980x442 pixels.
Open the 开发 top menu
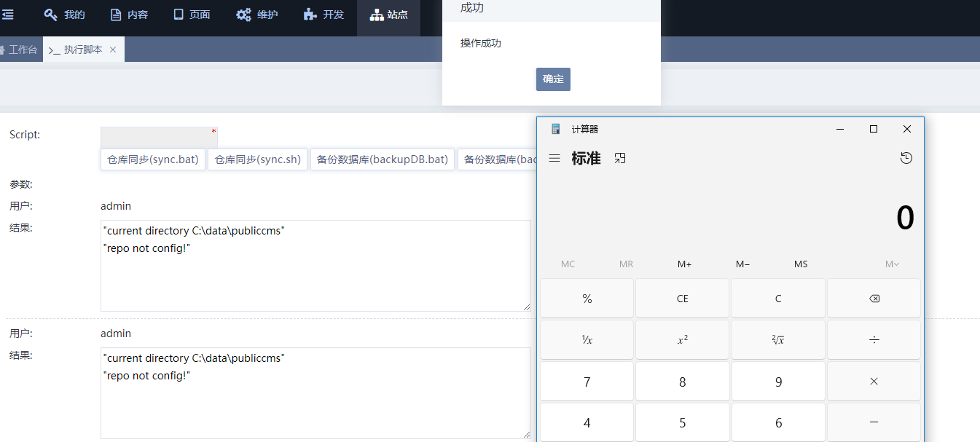[324, 15]
